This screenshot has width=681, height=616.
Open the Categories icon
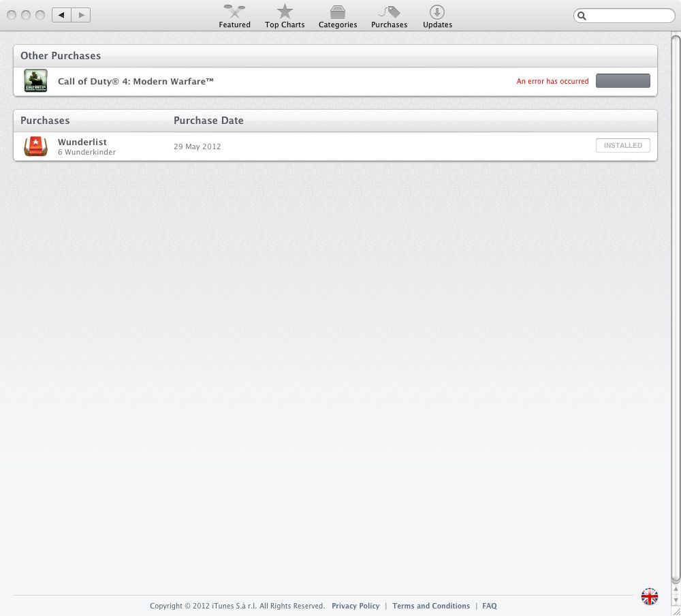point(338,12)
